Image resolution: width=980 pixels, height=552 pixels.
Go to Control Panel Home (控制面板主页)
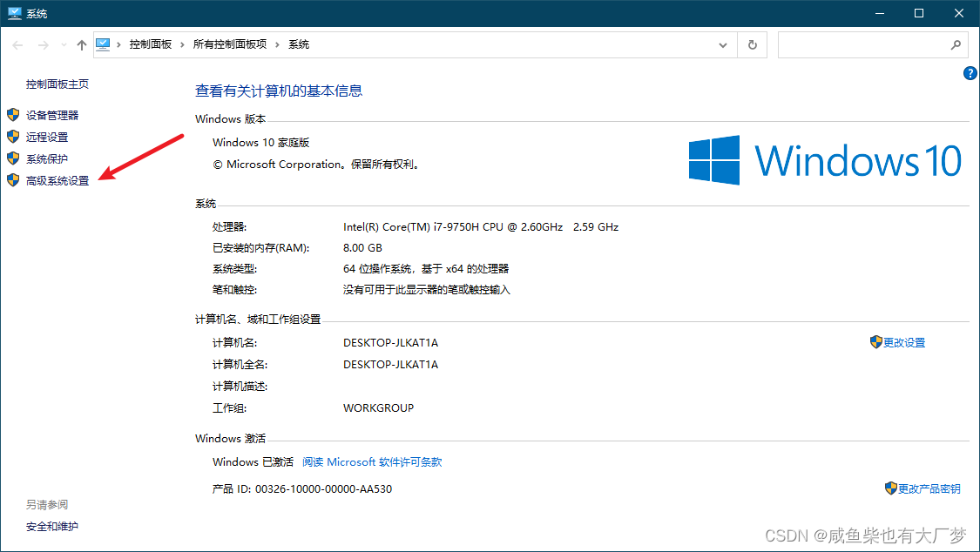pyautogui.click(x=57, y=84)
